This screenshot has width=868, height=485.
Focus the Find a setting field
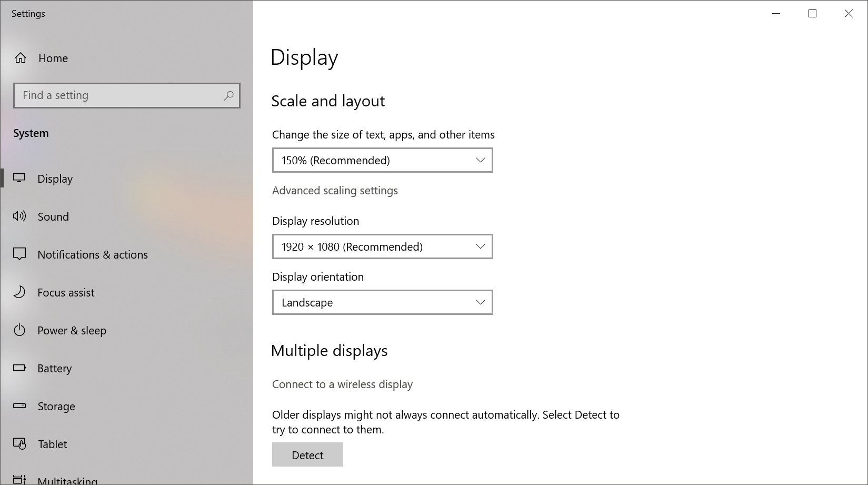point(127,95)
